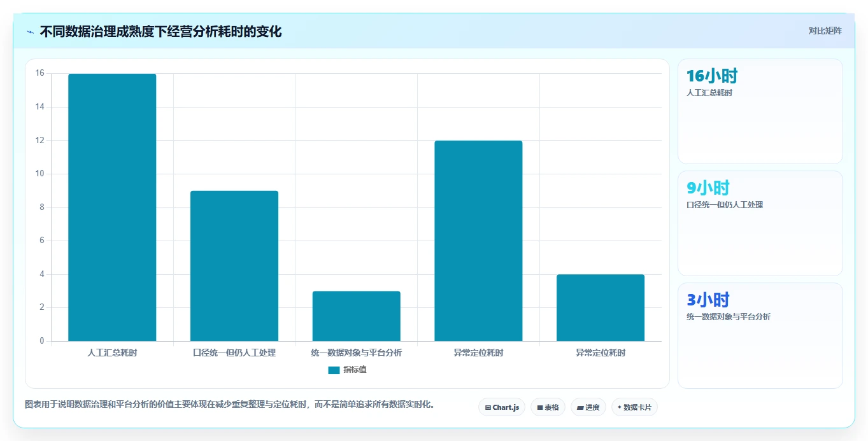The image size is (868, 441).
Task: Click the y-axis label 0
Action: 42,341
